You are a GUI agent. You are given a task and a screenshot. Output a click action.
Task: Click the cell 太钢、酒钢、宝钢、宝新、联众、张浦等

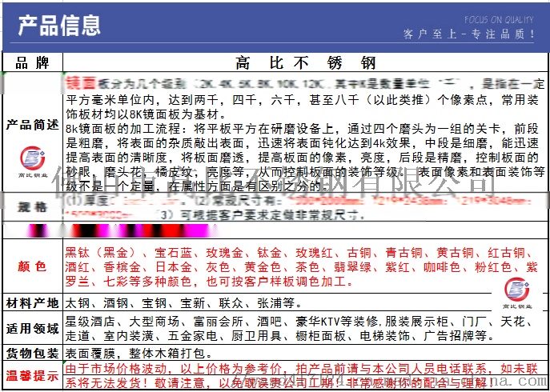(x=183, y=303)
